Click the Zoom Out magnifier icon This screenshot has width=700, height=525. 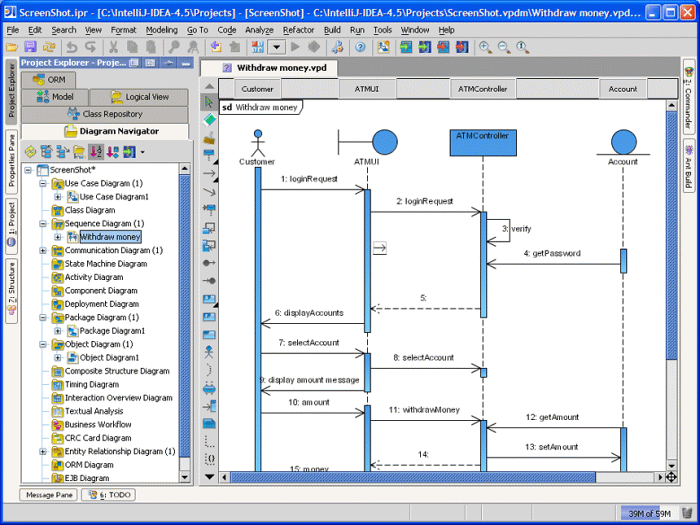[504, 47]
